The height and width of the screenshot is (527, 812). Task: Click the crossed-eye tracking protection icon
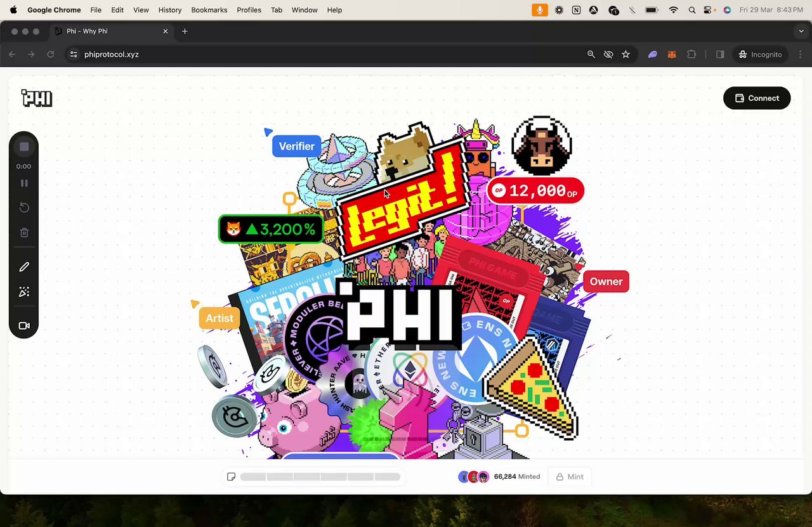(608, 55)
